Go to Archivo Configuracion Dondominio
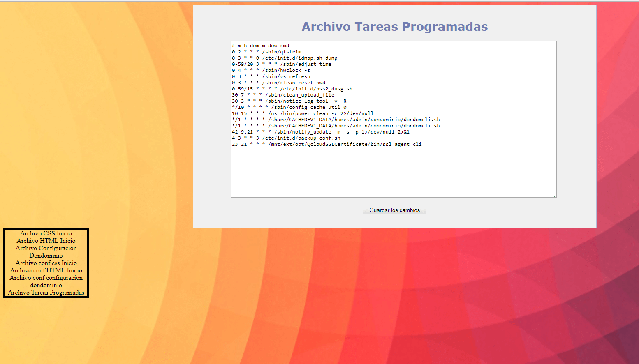 coord(46,252)
